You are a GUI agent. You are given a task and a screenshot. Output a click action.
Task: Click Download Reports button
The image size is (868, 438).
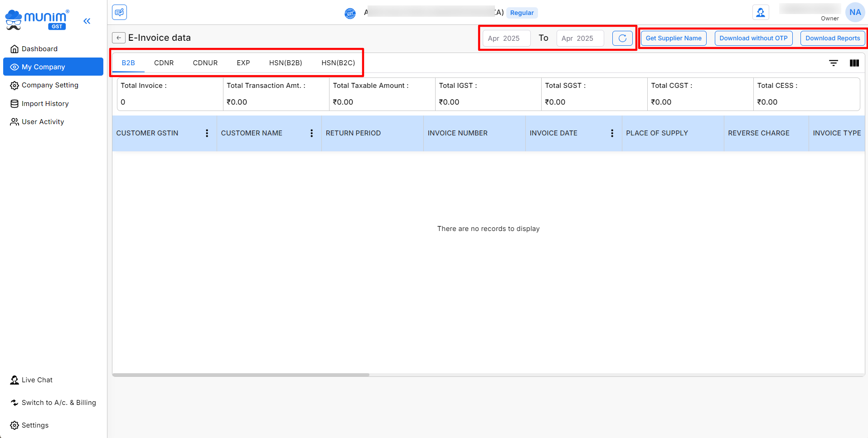[x=832, y=39]
